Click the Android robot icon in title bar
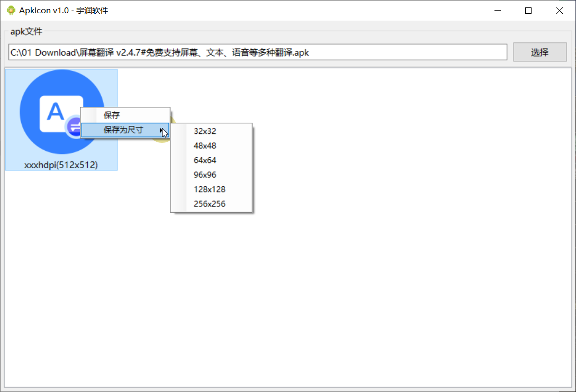This screenshot has height=392, width=576. click(10, 10)
